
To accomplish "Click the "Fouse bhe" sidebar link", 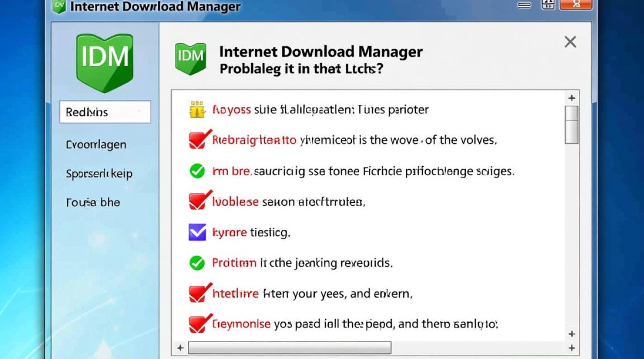I will point(93,202).
